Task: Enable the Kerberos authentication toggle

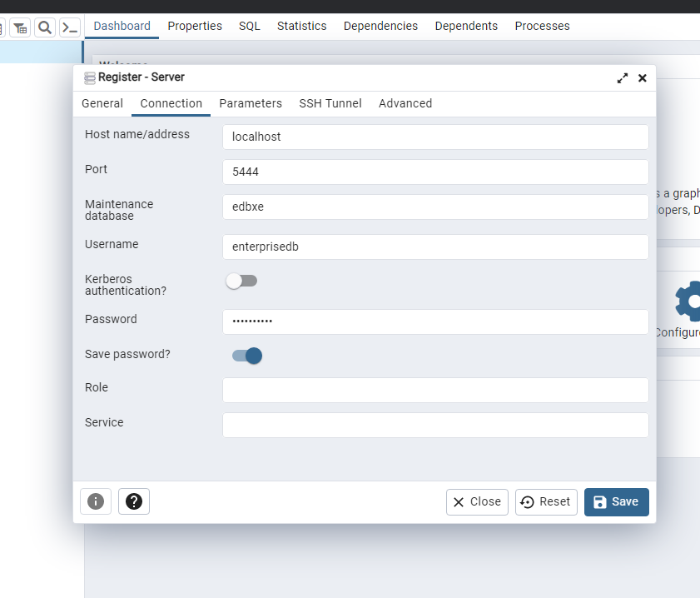Action: point(242,282)
